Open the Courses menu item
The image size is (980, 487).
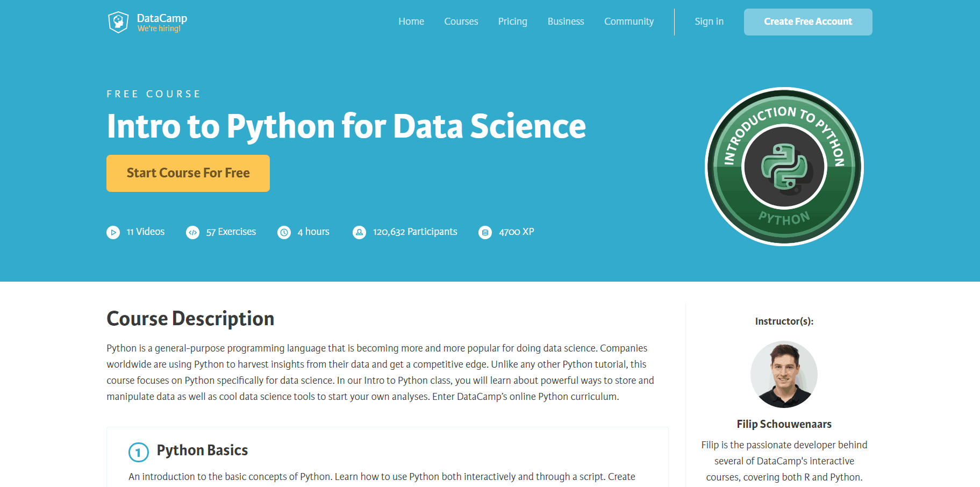(461, 22)
